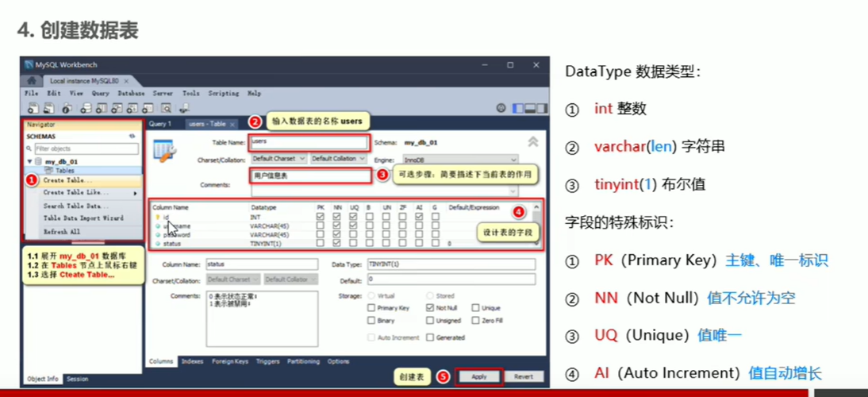This screenshot has height=397, width=868.
Task: Open the Default Collation dropdown for table
Action: click(x=338, y=158)
